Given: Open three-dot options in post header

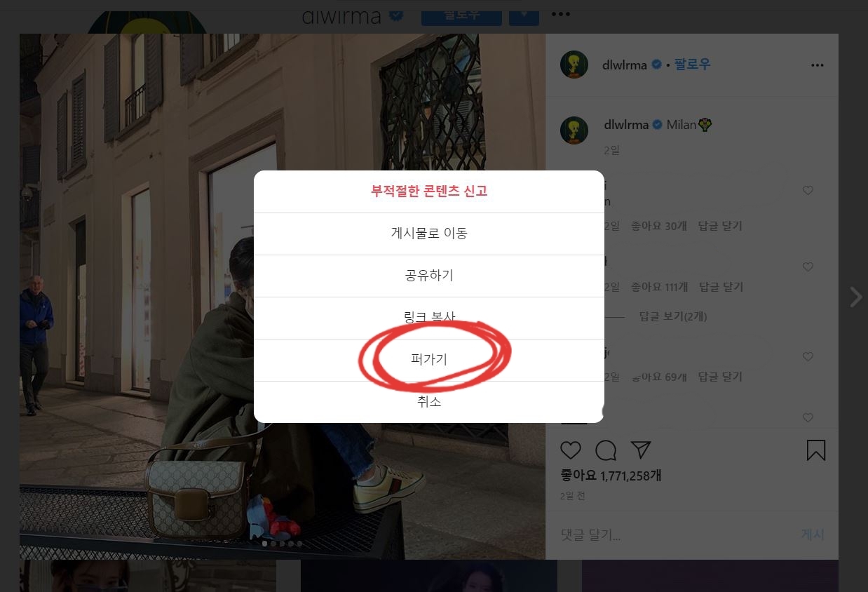Looking at the screenshot, I should pos(817,65).
